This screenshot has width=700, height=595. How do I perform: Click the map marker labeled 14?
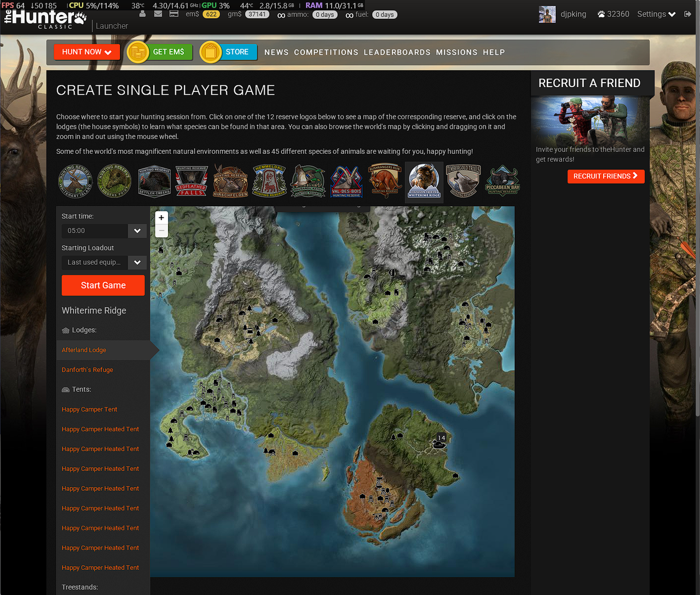(439, 442)
